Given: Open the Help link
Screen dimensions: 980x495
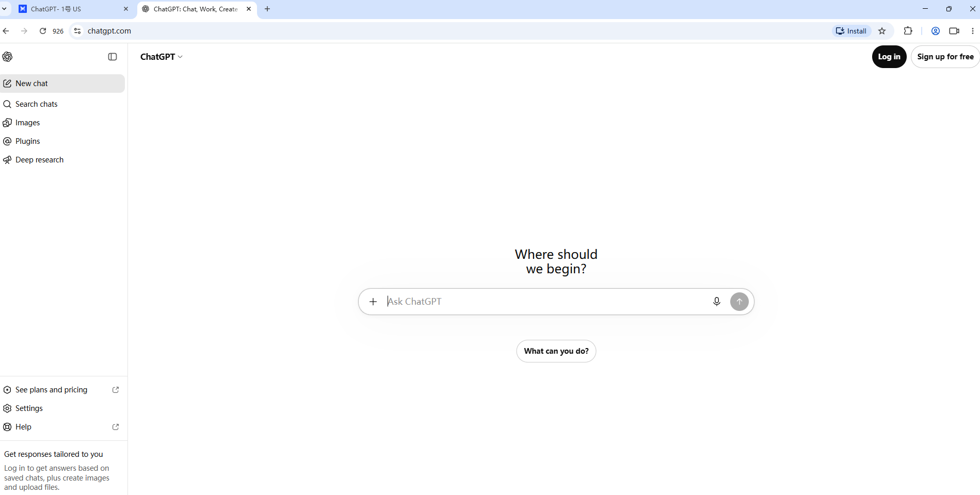Looking at the screenshot, I should coord(62,427).
